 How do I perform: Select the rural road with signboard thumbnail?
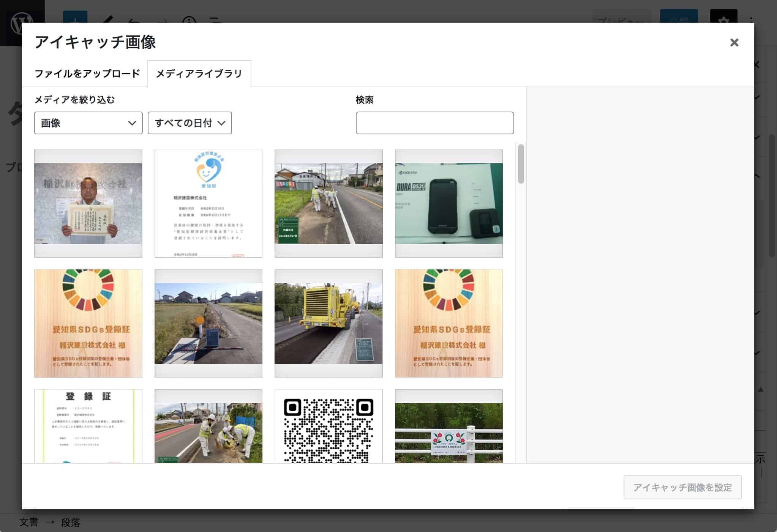[x=208, y=323]
